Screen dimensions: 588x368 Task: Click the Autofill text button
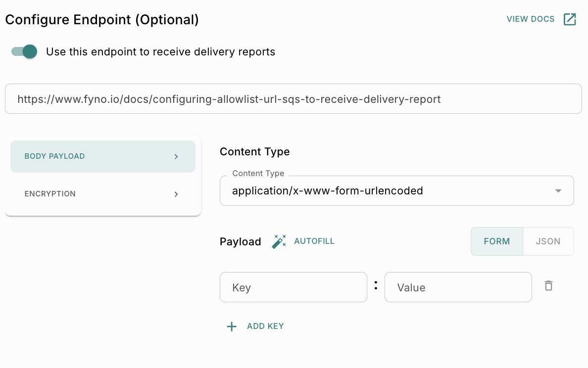point(314,241)
